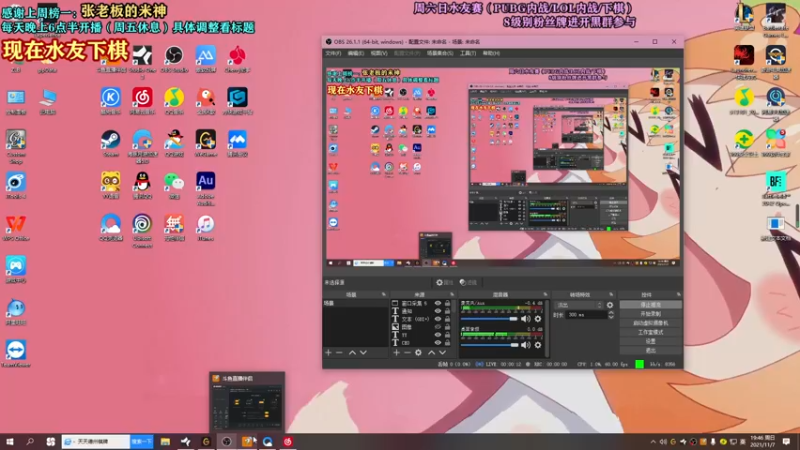Undock the Scene Transitions panel via header icon

(x=611, y=294)
